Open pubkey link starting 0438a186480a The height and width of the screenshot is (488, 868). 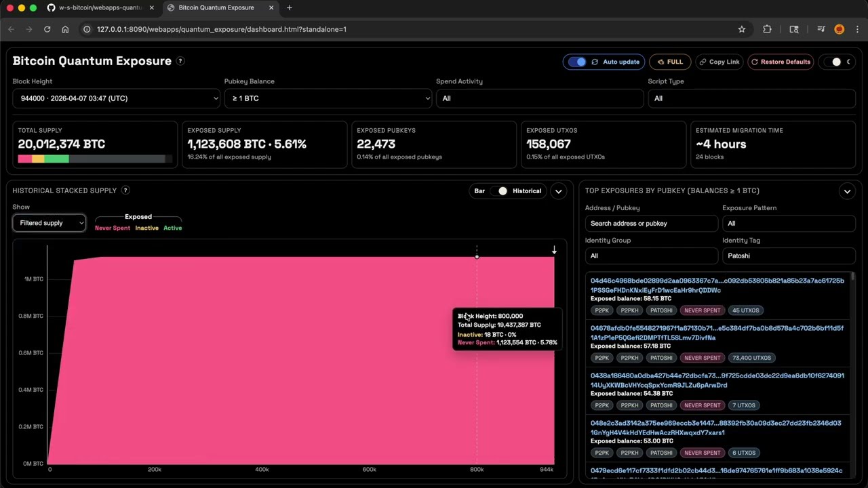pyautogui.click(x=717, y=375)
